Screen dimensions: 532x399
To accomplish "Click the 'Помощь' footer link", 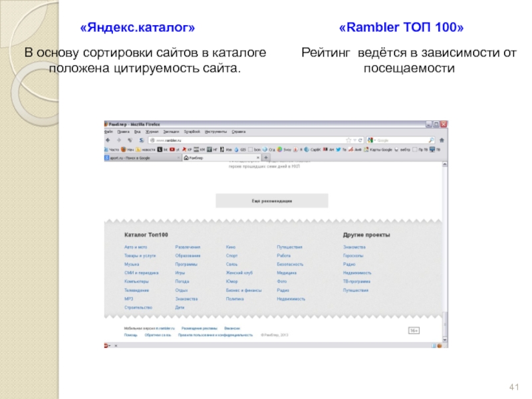I will point(130,335).
